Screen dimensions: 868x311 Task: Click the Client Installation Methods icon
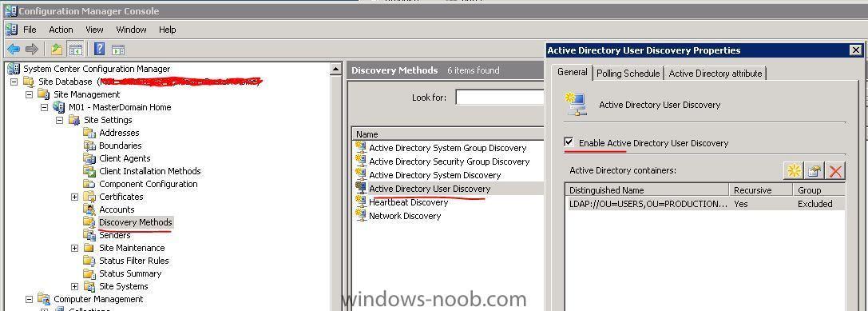tap(89, 171)
